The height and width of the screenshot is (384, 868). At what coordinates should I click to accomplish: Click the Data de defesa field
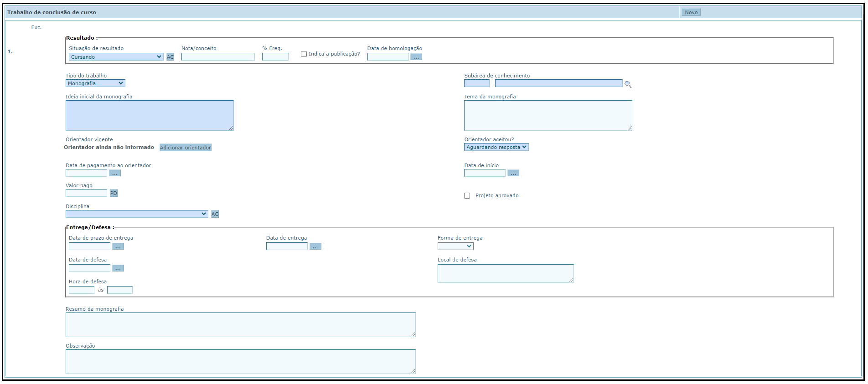(89, 268)
